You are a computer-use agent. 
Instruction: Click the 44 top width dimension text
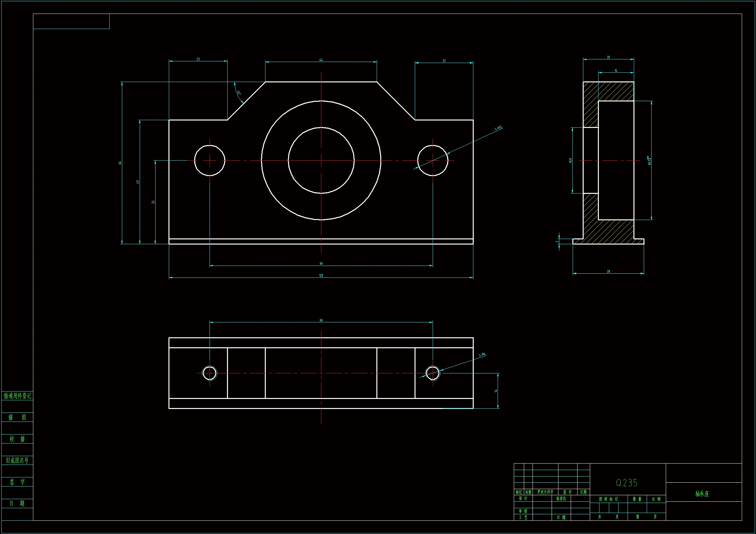coord(321,60)
